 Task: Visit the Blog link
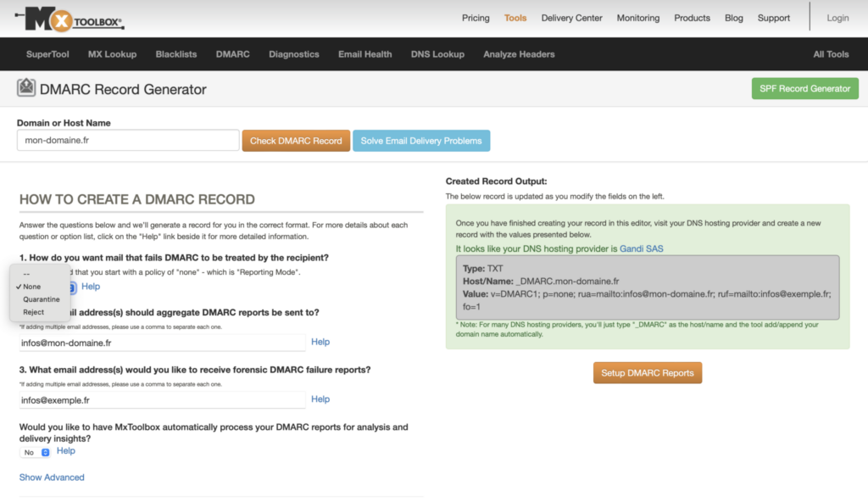tap(733, 18)
